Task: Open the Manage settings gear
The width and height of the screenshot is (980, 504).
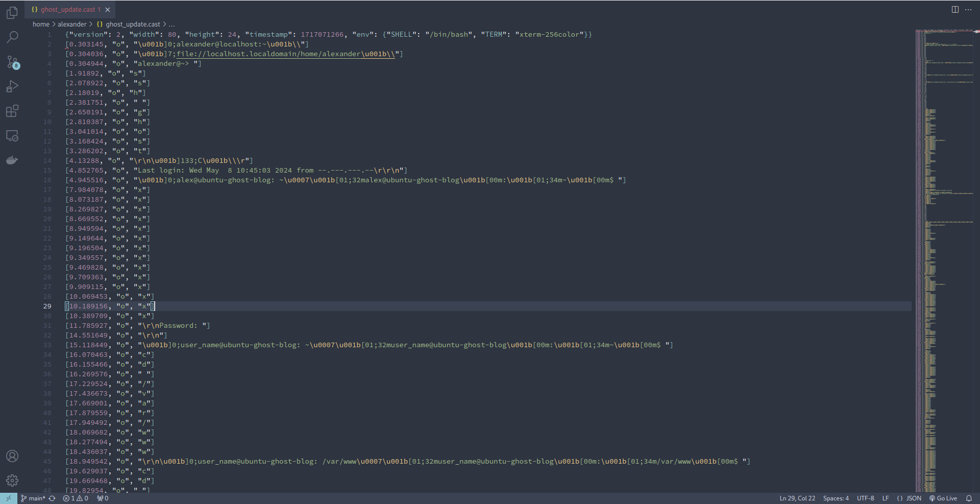Action: click(x=12, y=480)
